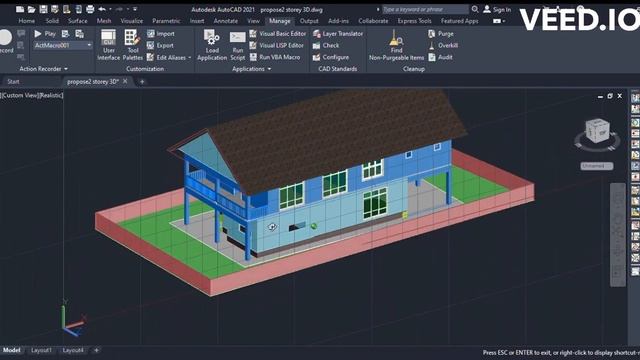Switch to the Start file tab
Viewport: 640px width, 360px height.
(13, 82)
